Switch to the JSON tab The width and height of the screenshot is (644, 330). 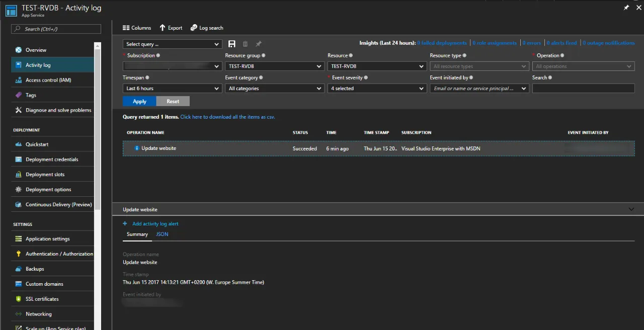[x=162, y=234]
